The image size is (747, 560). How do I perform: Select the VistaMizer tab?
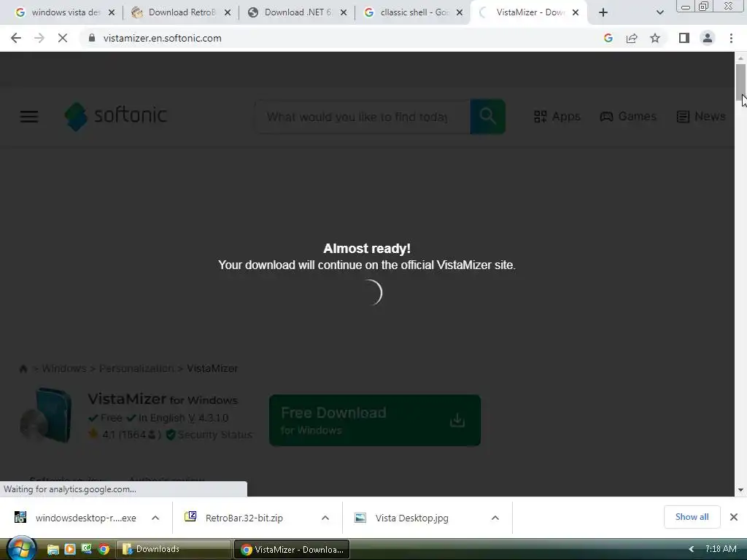[x=528, y=12]
